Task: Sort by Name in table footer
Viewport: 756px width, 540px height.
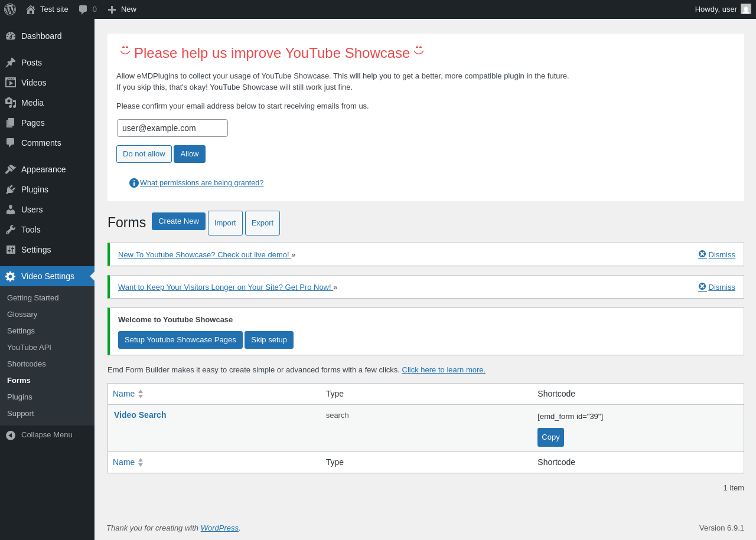Action: [128, 462]
